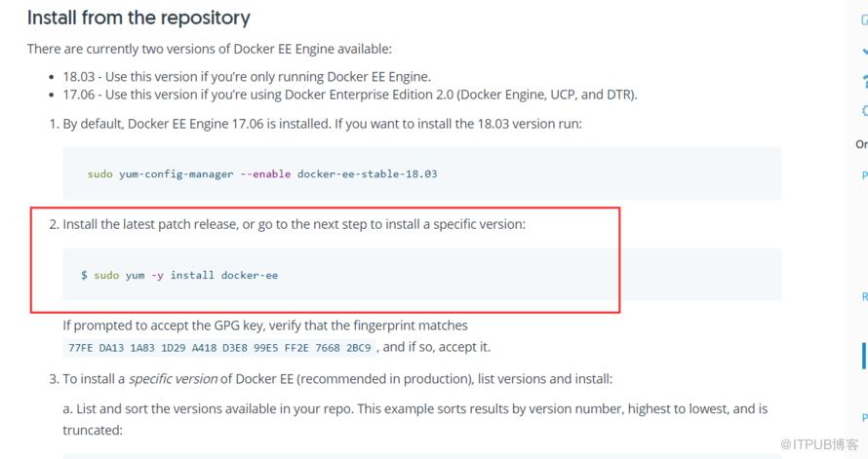Click the 17.06 version bullet item
Screen dimensions: 868x459
click(350, 95)
